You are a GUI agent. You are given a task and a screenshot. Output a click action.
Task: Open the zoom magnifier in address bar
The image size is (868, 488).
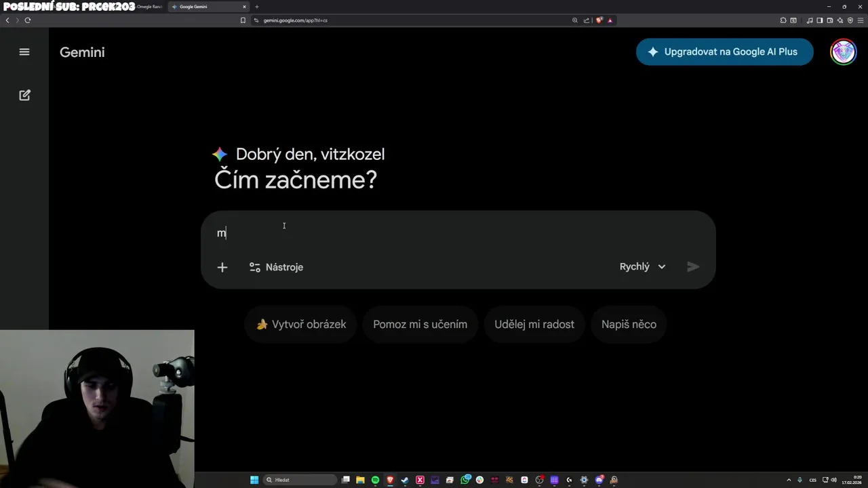click(x=575, y=20)
